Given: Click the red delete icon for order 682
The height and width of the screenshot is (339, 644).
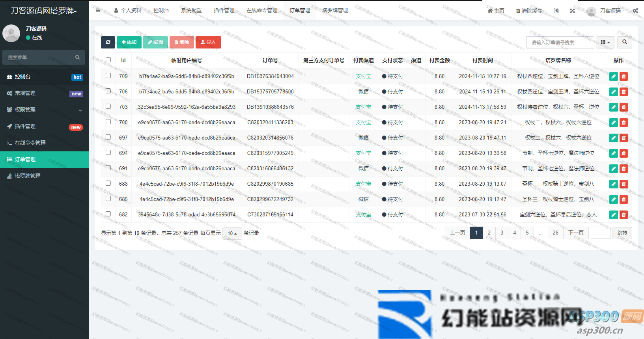Looking at the screenshot, I should 623,215.
